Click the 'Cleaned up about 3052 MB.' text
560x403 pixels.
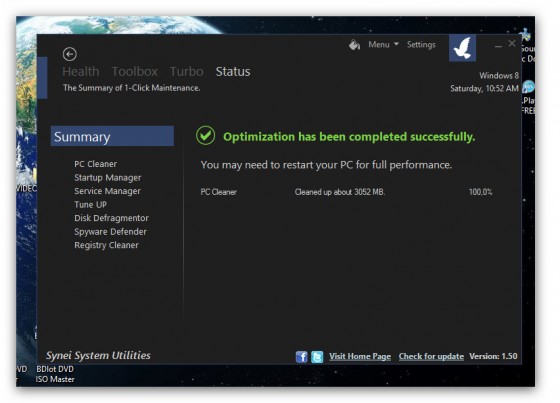340,192
